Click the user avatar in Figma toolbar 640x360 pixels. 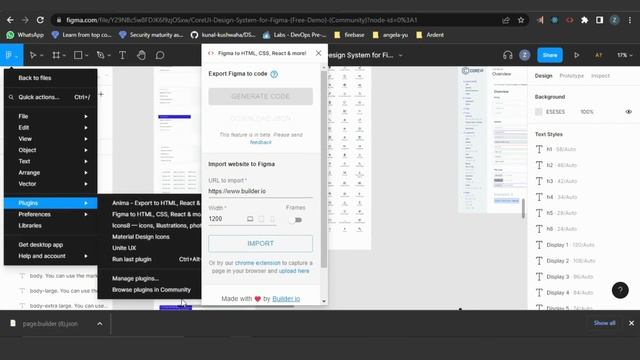click(x=524, y=55)
